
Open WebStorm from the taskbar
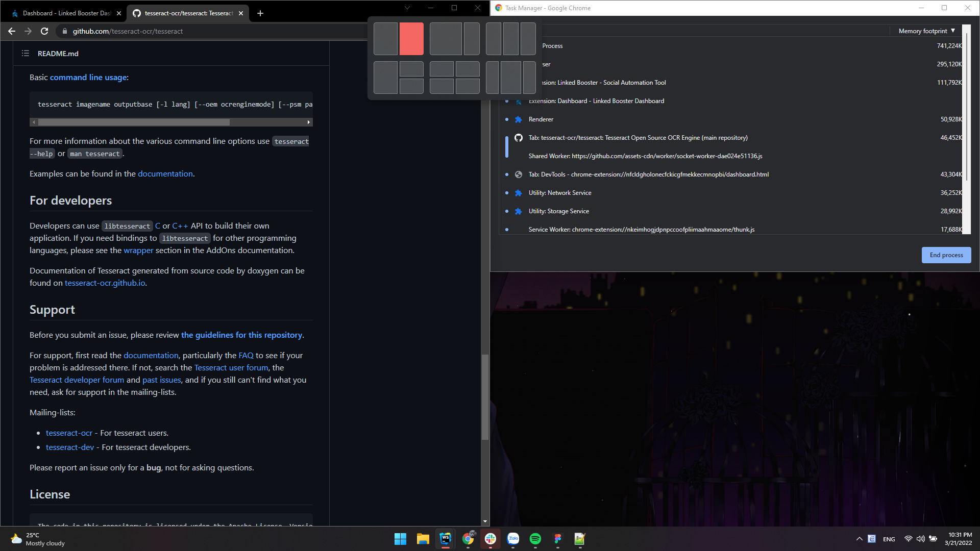pyautogui.click(x=445, y=539)
